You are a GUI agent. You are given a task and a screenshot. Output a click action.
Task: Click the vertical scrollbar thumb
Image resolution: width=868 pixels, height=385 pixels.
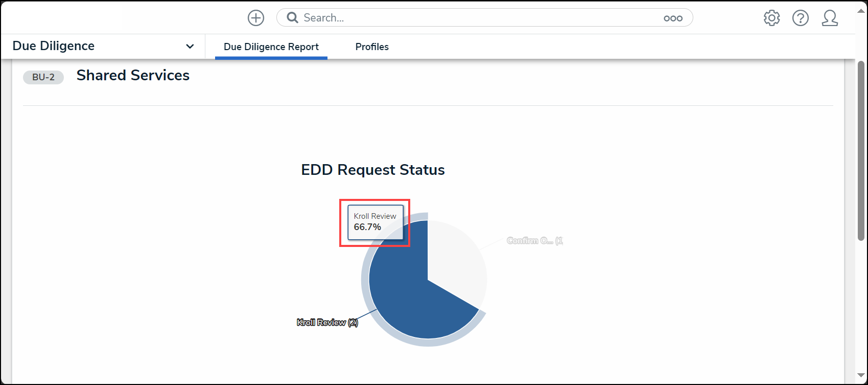pyautogui.click(x=861, y=150)
